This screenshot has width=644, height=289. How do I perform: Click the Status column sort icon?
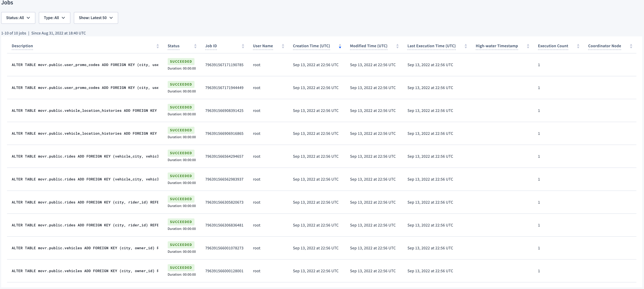coord(195,46)
